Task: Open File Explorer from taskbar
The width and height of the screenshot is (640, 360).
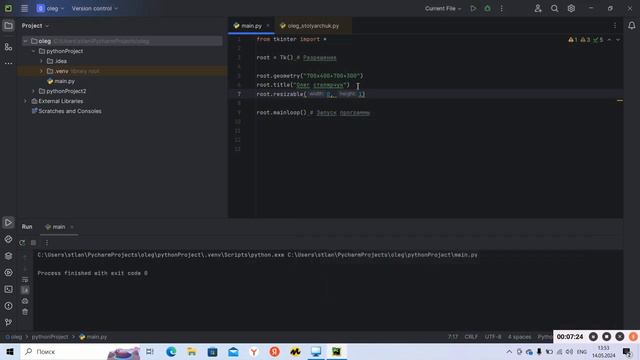Action: pyautogui.click(x=192, y=351)
